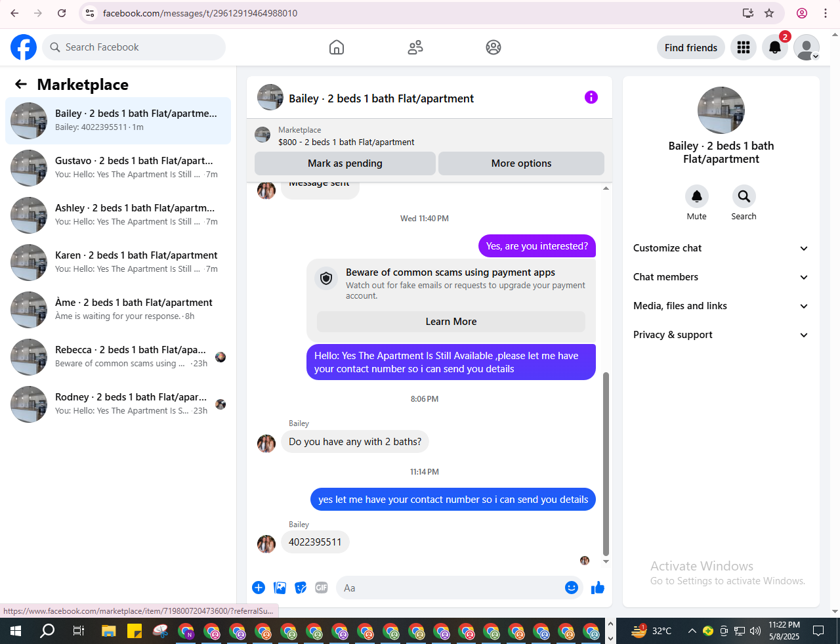Open File Explorer from taskbar
Viewport: 840px width, 644px height.
point(109,632)
